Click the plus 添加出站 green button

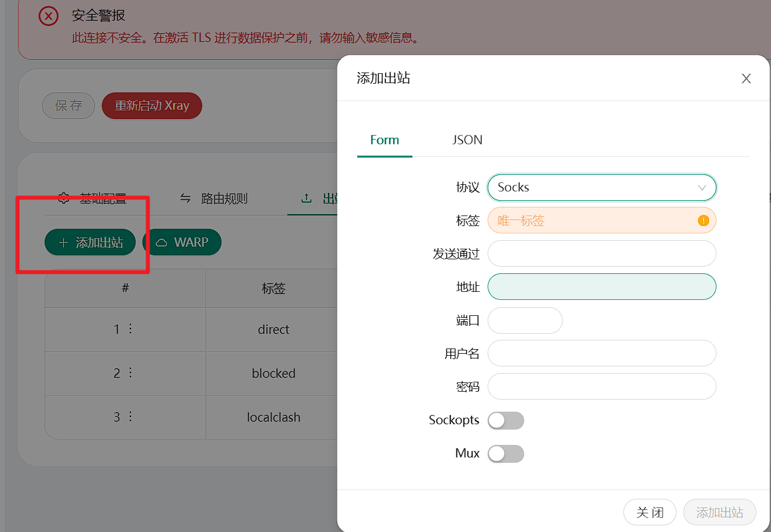pyautogui.click(x=90, y=243)
